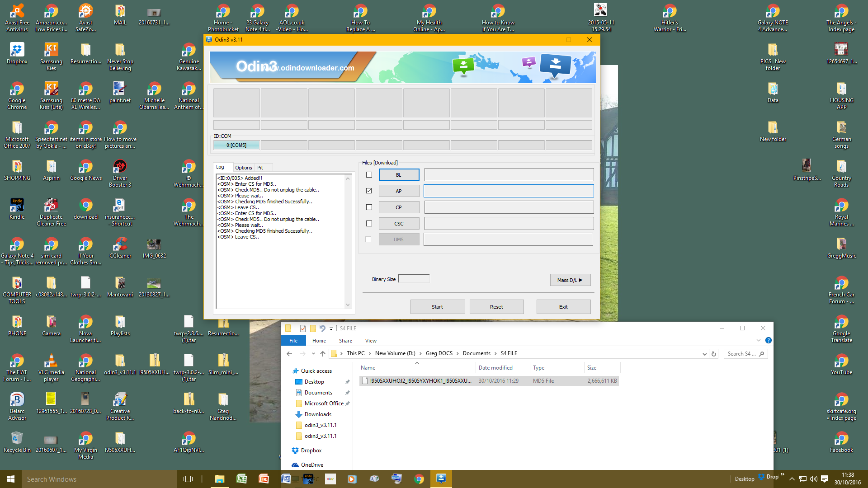868x488 pixels.
Task: Switch to the Pit tab
Action: 259,168
